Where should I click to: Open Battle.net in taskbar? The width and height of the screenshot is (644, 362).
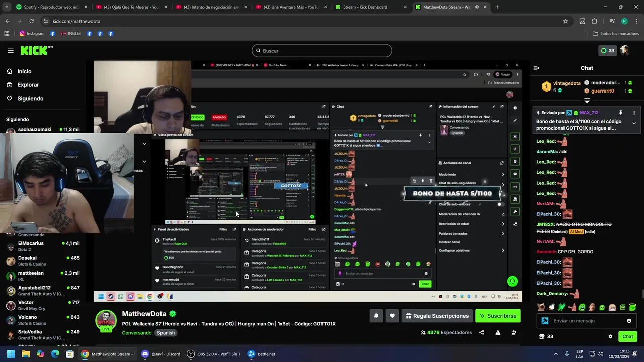pyautogui.click(x=261, y=354)
